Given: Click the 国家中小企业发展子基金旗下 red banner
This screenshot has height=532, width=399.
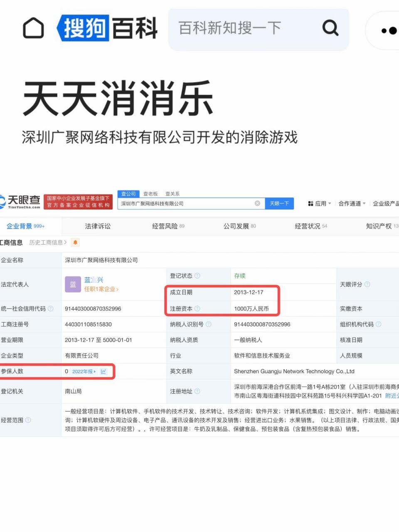Looking at the screenshot, I should point(78,202).
